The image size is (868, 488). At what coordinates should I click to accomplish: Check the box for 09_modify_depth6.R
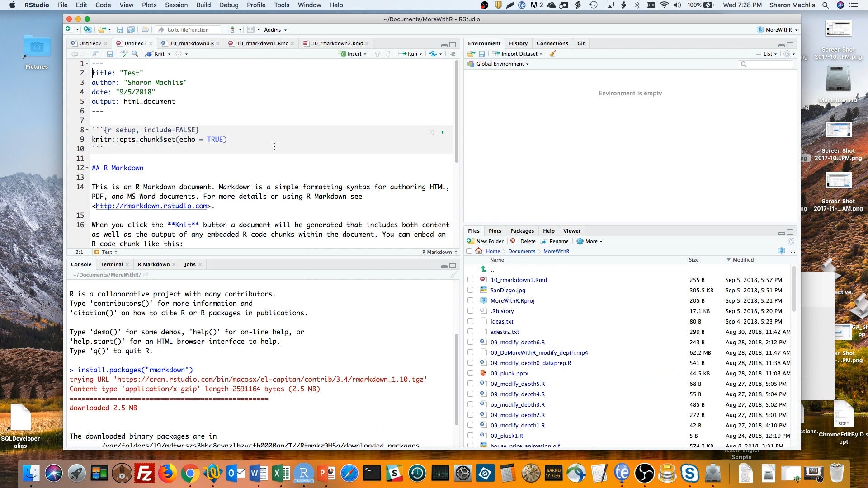(470, 342)
